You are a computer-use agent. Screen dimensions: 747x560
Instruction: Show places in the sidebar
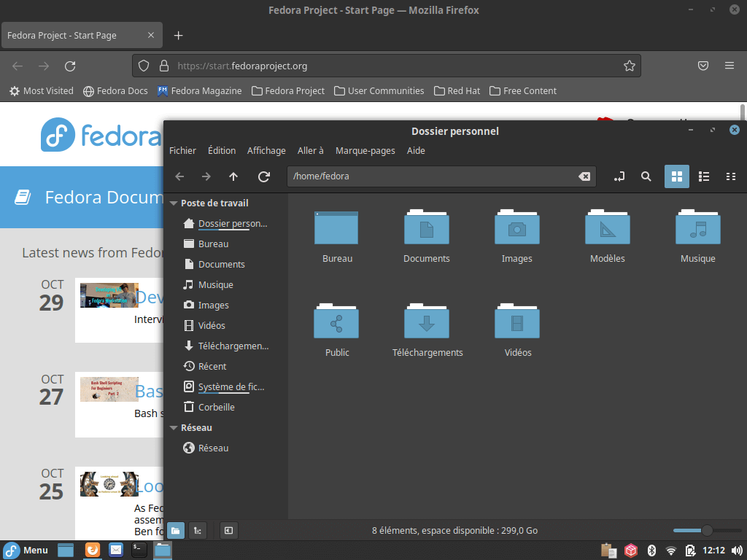point(175,531)
